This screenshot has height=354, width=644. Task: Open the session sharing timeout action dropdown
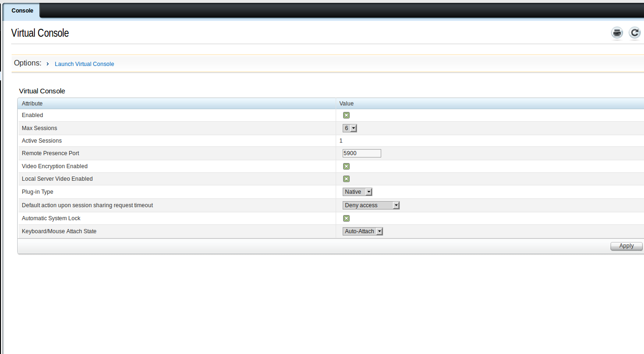[x=371, y=205]
